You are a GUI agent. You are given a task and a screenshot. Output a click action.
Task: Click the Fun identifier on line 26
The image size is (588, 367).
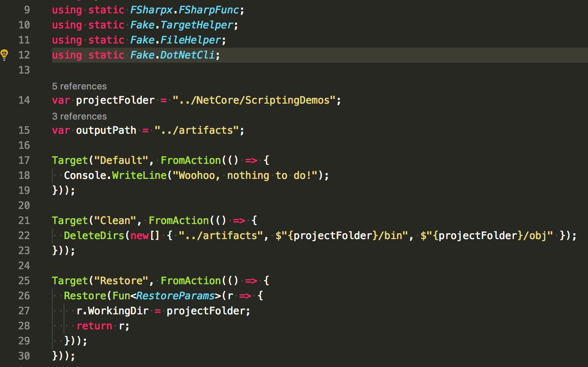click(121, 296)
